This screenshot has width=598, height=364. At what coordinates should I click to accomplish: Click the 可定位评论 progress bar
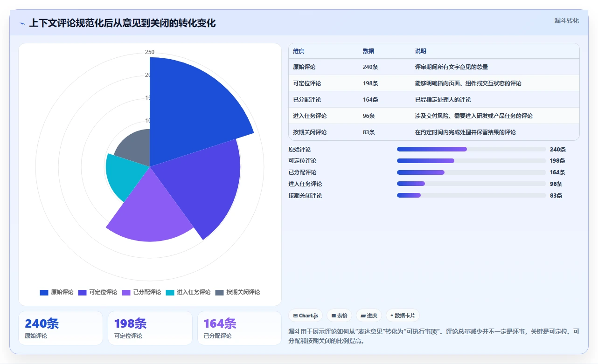tap(471, 161)
